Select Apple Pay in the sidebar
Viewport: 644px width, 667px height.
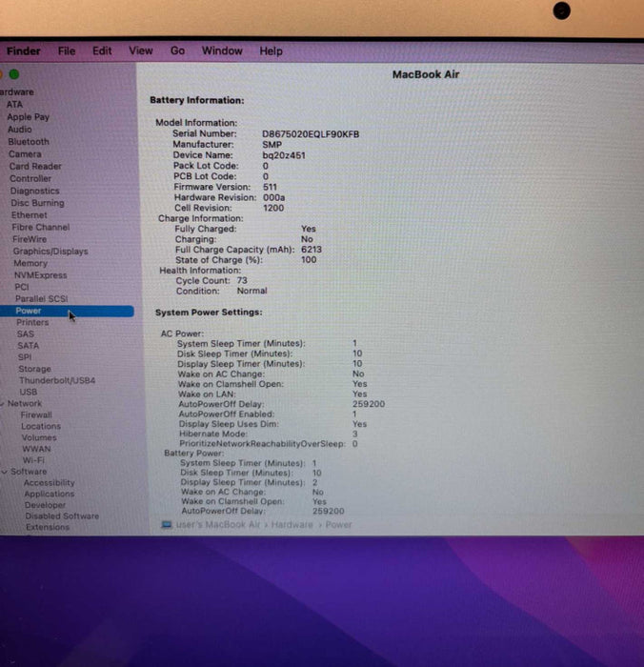(x=28, y=116)
